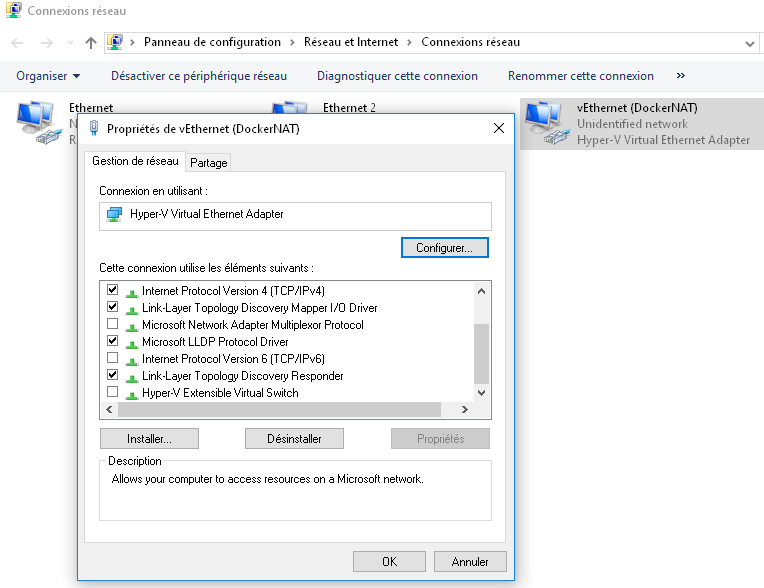The width and height of the screenshot is (764, 588).
Task: Click the list scroll-down arrow
Action: click(481, 393)
